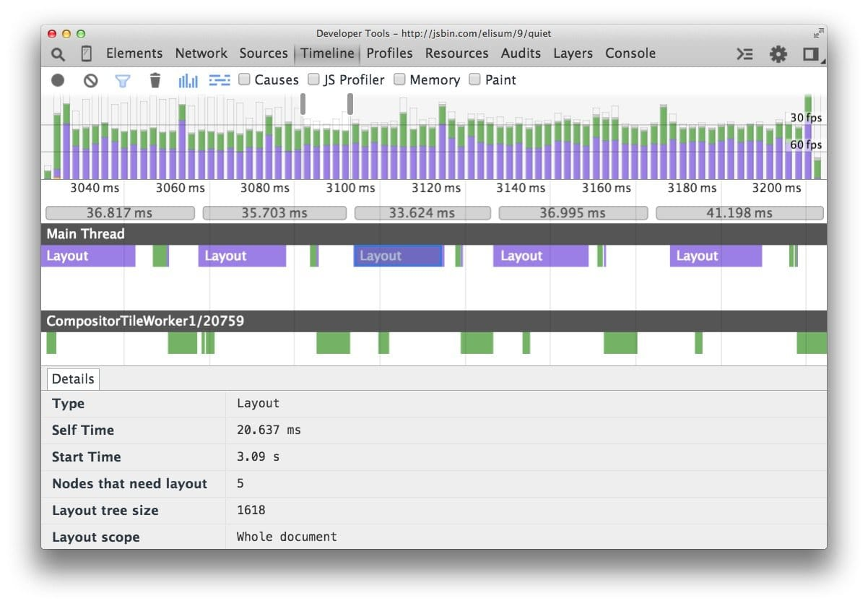Switch to the Profiles tab

click(x=390, y=53)
